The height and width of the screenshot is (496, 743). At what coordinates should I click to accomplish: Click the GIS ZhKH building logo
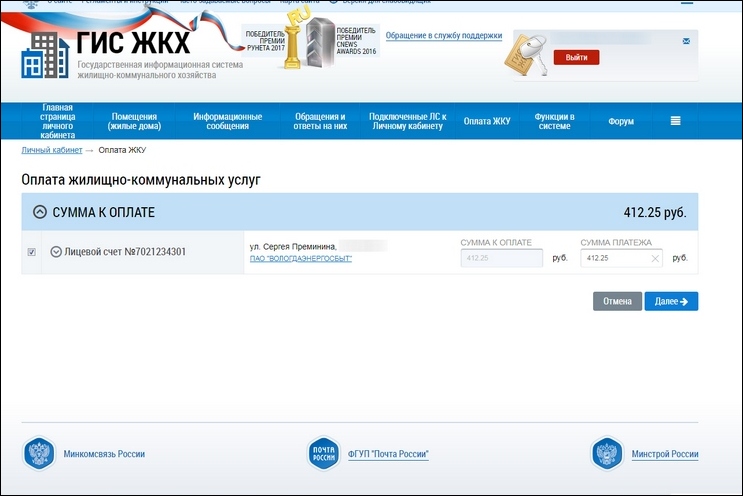(x=44, y=56)
